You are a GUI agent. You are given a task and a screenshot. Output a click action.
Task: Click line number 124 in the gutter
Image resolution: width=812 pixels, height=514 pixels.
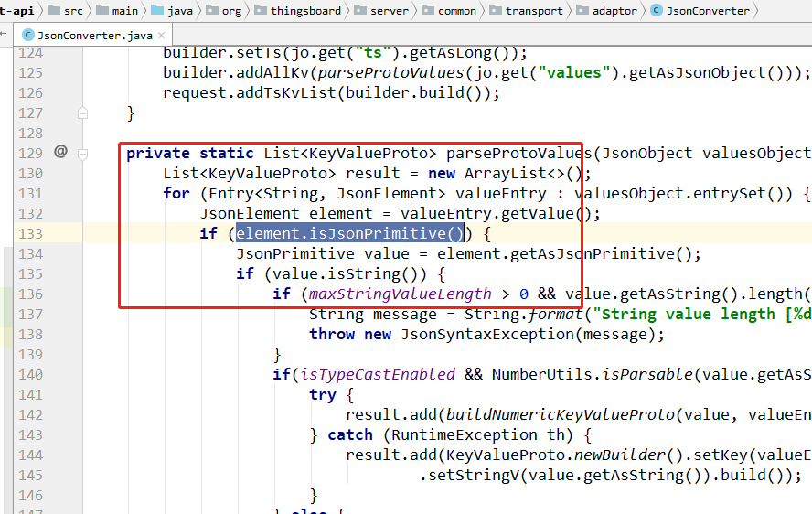click(30, 53)
